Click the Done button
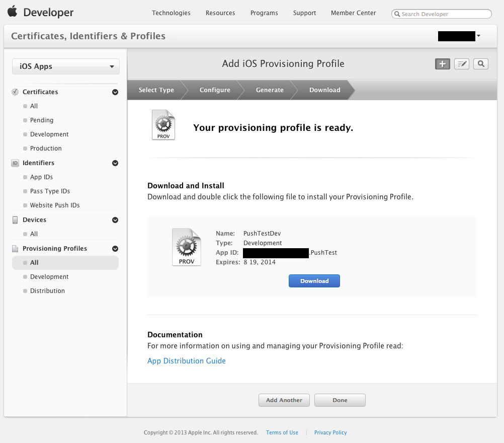This screenshot has width=504, height=443. tap(340, 400)
